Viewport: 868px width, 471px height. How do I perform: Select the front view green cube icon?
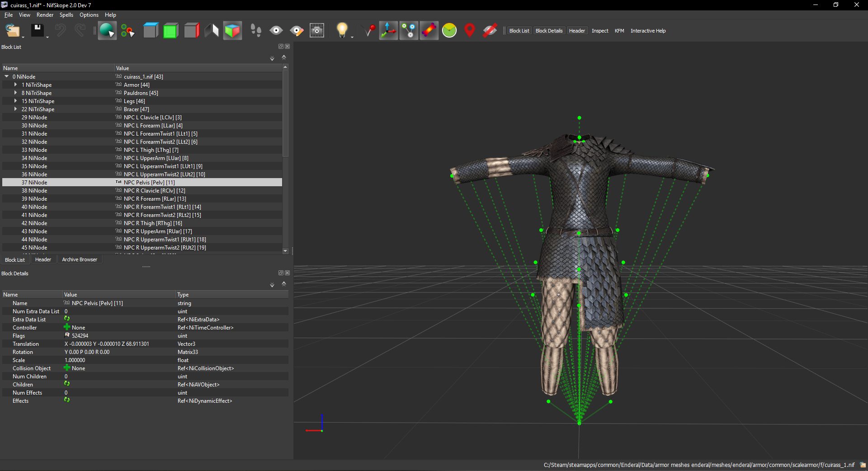pos(170,31)
